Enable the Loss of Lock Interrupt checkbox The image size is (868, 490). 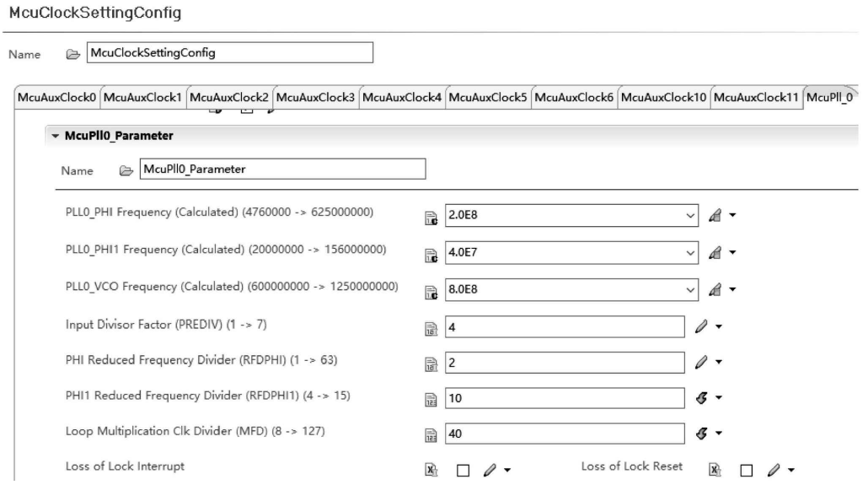tap(463, 471)
